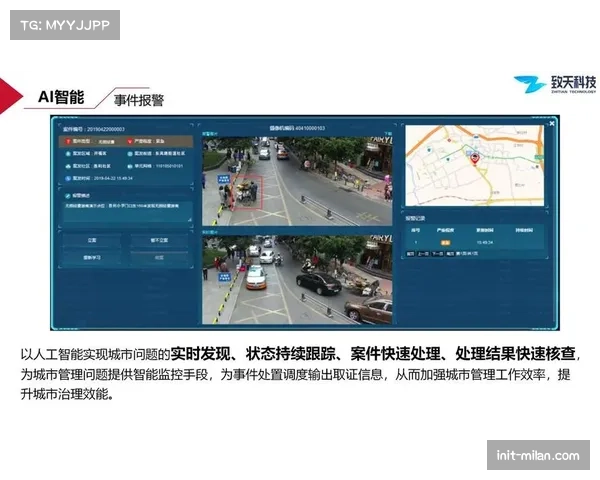Click the map view panel
The image size is (600, 480).
[x=474, y=165]
